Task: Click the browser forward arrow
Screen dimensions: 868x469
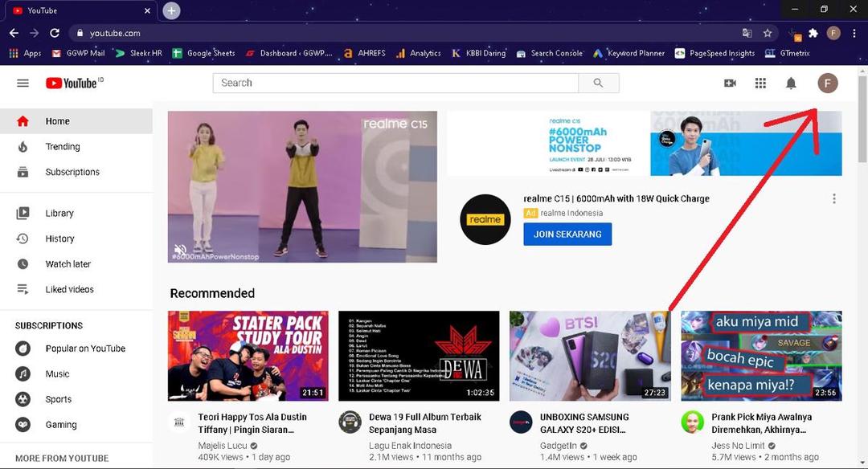Action: pyautogui.click(x=35, y=33)
